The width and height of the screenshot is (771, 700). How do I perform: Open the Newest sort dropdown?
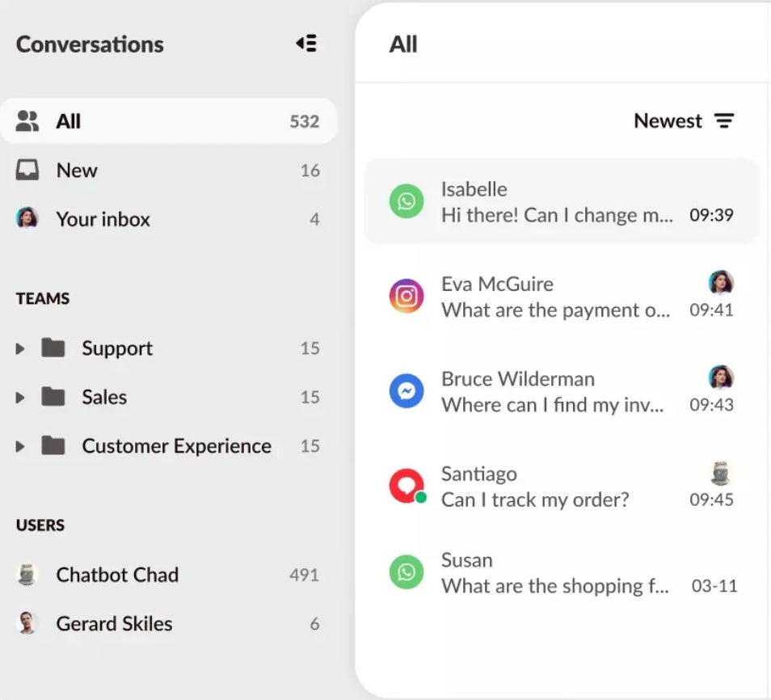(x=668, y=121)
